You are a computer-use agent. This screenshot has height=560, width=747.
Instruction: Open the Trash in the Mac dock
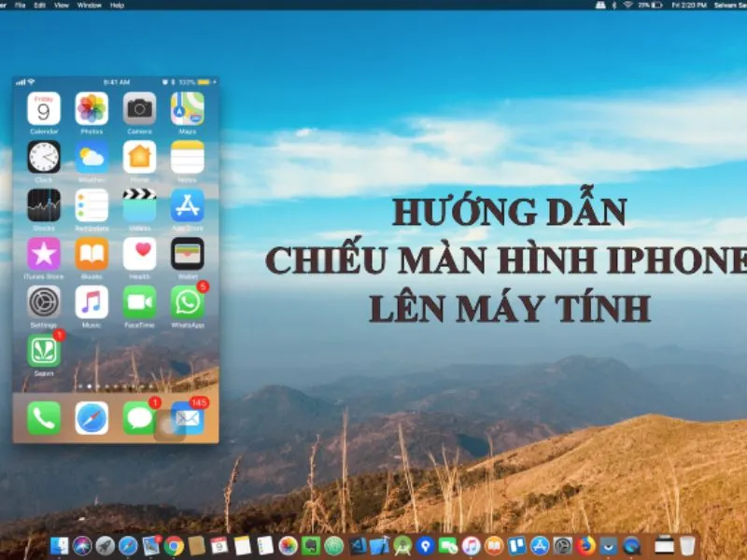click(x=687, y=546)
